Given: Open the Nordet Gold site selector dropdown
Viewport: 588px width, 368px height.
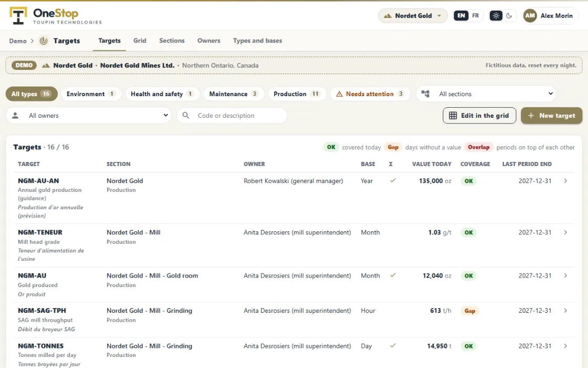Looking at the screenshot, I should 413,16.
